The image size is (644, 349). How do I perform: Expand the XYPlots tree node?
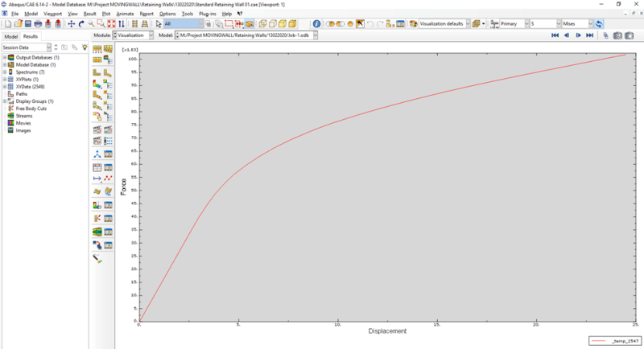(x=5, y=79)
